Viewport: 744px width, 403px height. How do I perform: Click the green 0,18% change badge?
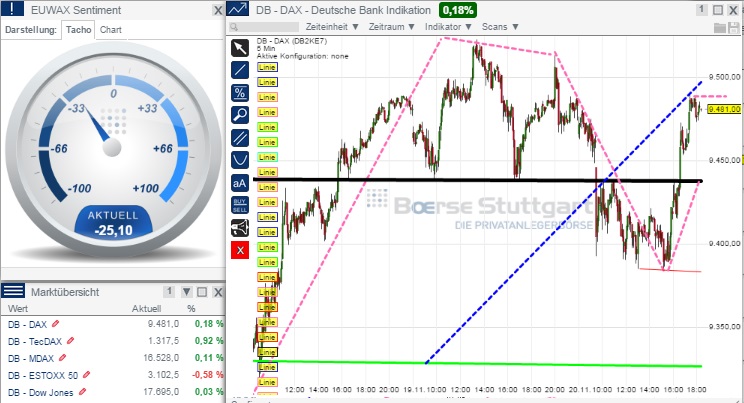(457, 10)
